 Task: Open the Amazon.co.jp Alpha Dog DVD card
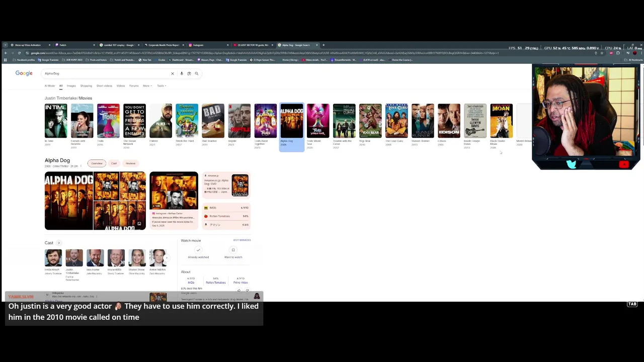226,186
